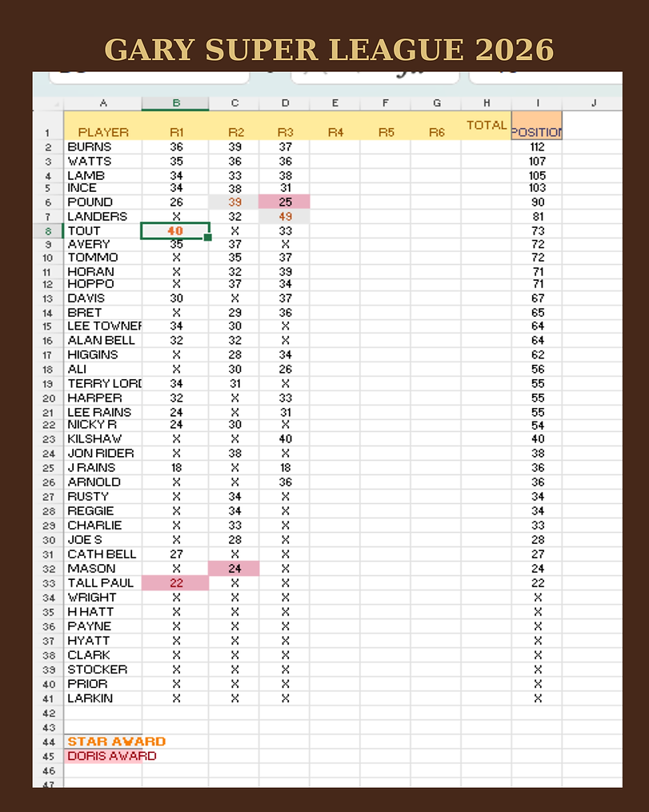Select row 8 header
Image resolution: width=649 pixels, height=812 pixels.
[x=48, y=231]
